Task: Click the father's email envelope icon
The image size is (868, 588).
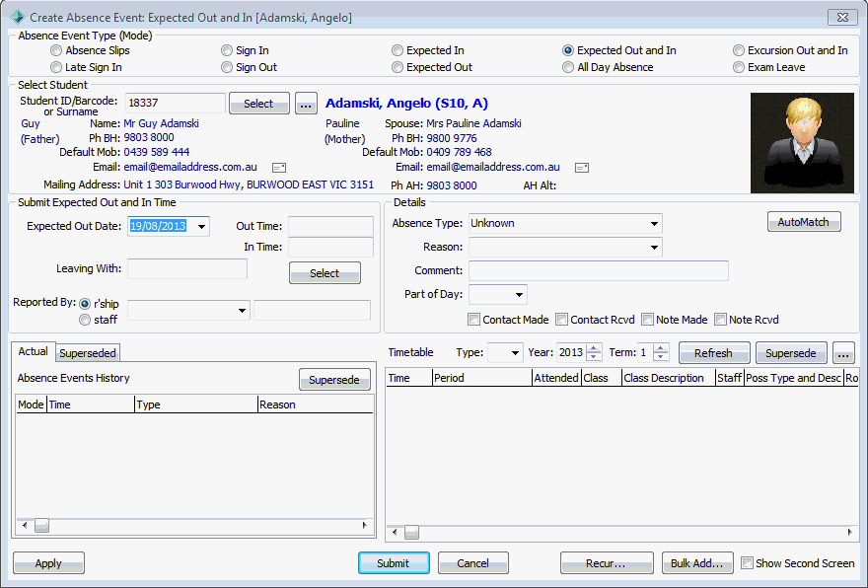Action: pyautogui.click(x=279, y=167)
